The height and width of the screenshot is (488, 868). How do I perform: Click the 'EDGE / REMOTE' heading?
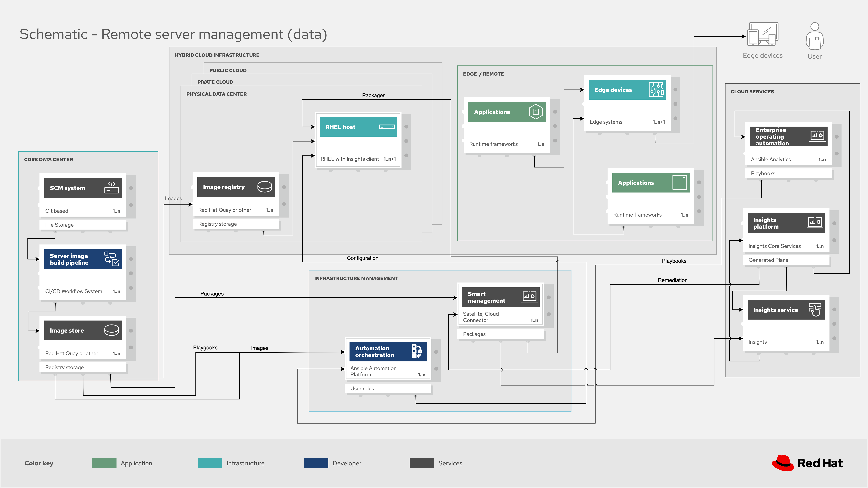483,74
